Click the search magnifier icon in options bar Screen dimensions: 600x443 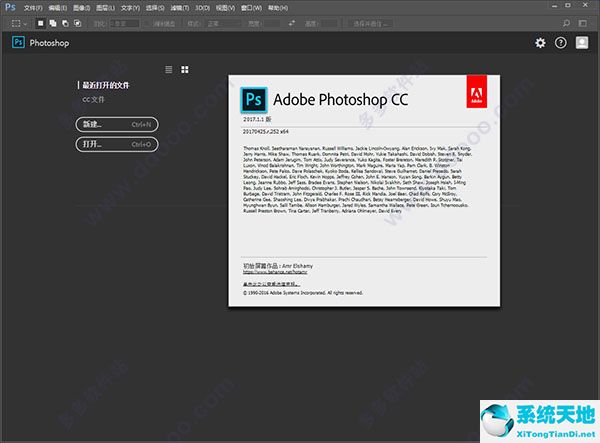coord(566,23)
